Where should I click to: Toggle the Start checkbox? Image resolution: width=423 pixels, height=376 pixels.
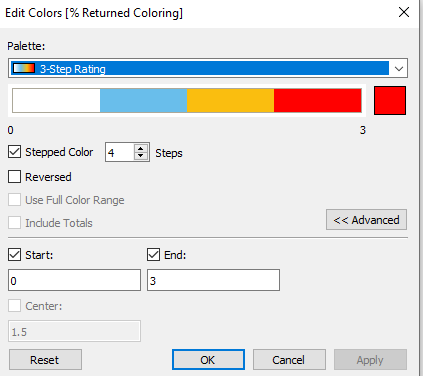click(x=15, y=255)
